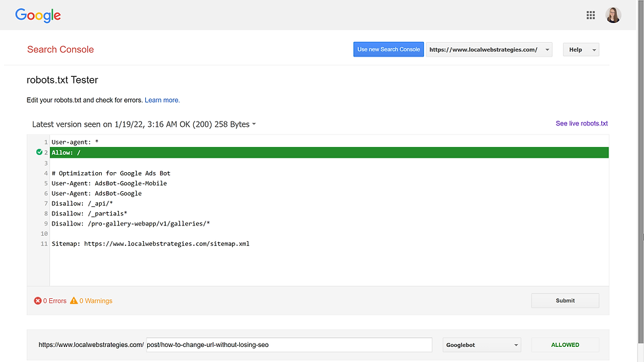The height and width of the screenshot is (362, 644).
Task: Click the highlighted 'Allow: /' line
Action: click(x=329, y=152)
